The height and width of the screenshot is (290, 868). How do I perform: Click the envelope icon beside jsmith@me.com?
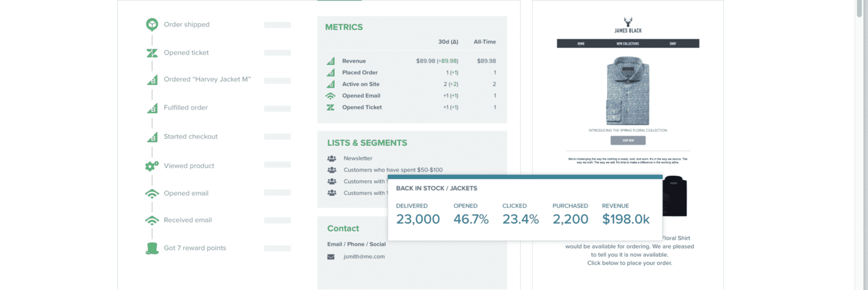(x=331, y=257)
